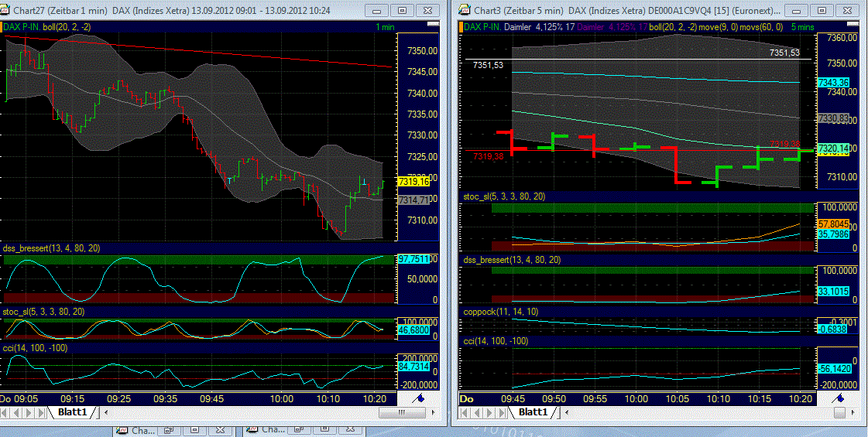Minimize the Chart3 window

(x=797, y=11)
